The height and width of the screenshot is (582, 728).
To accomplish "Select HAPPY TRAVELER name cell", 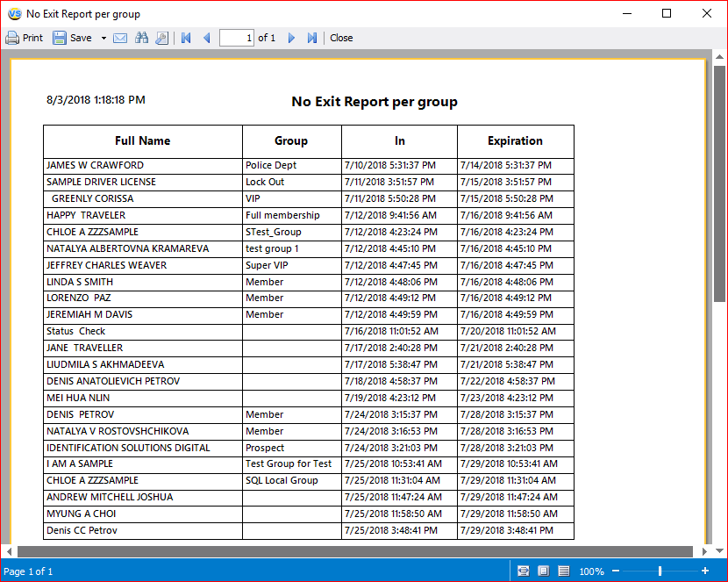I will (143, 216).
